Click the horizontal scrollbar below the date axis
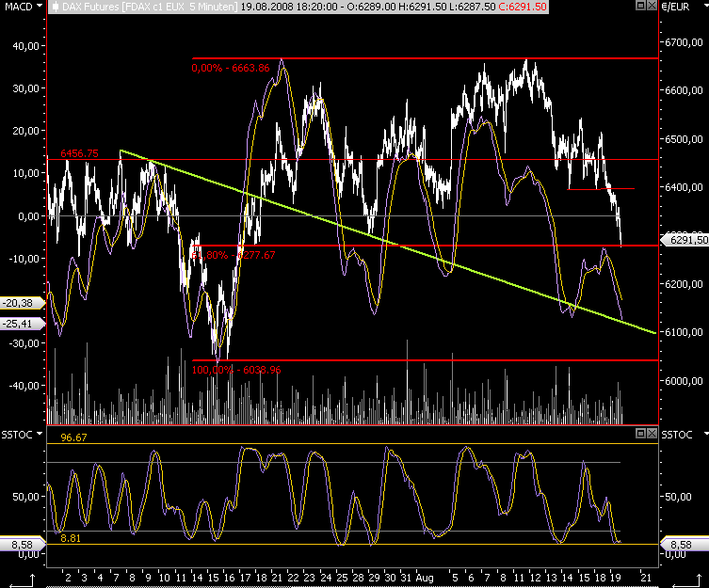The height and width of the screenshot is (588, 709). coord(352,586)
